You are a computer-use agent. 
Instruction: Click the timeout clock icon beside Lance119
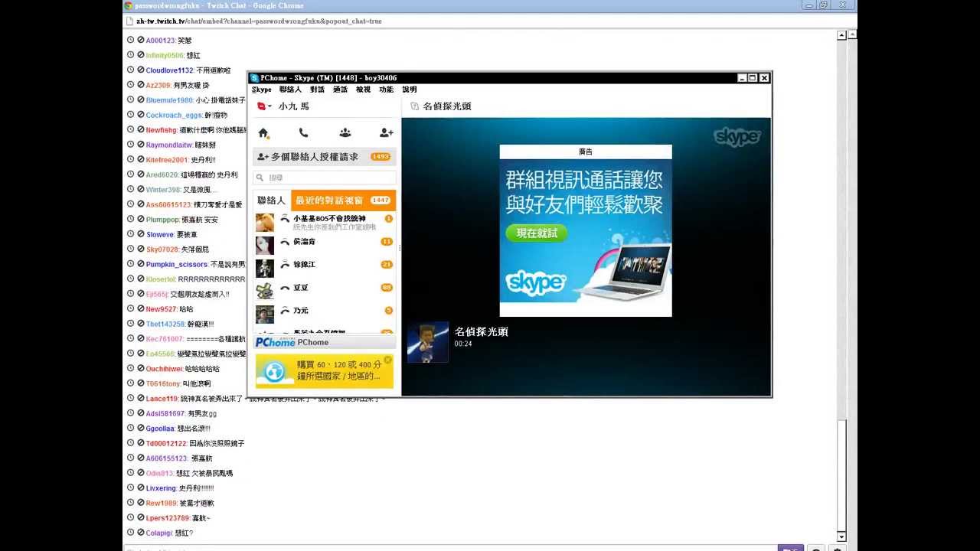[x=131, y=398]
